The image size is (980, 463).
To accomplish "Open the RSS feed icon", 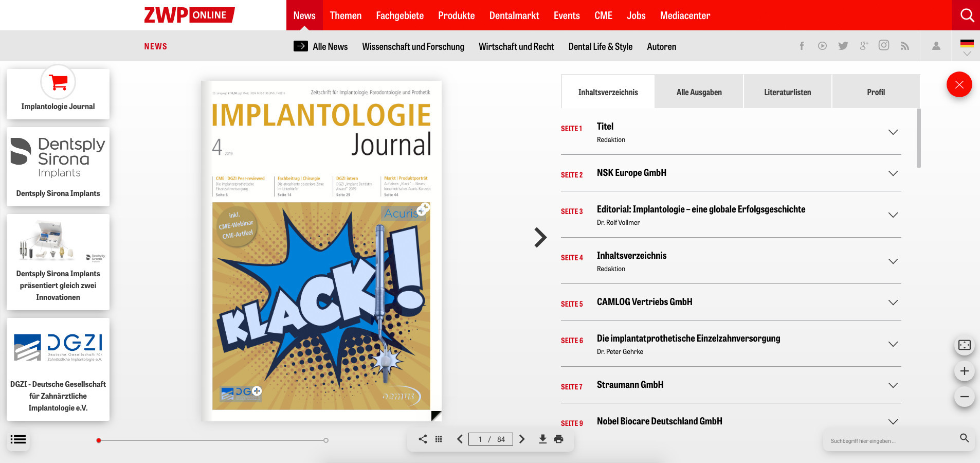I will 905,46.
